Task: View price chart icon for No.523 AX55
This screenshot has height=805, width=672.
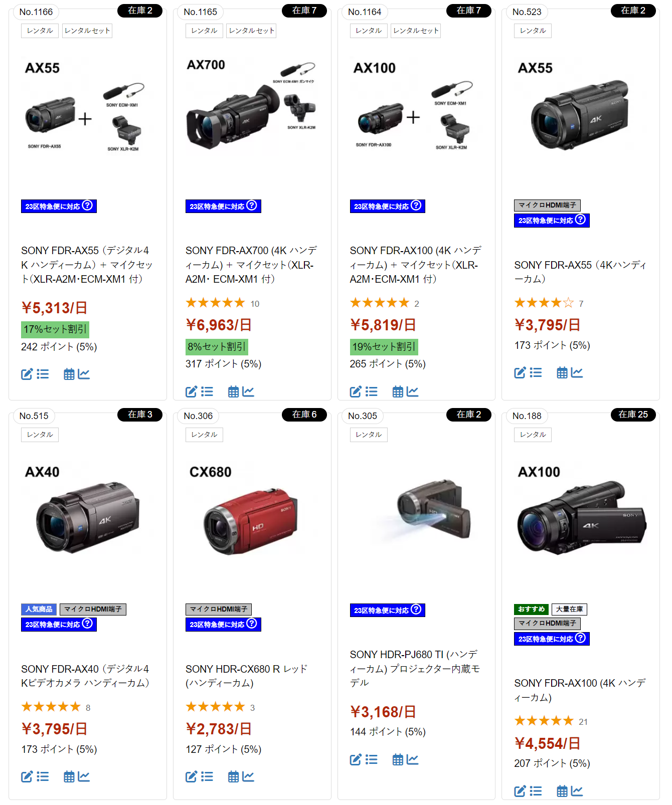Action: pyautogui.click(x=577, y=372)
